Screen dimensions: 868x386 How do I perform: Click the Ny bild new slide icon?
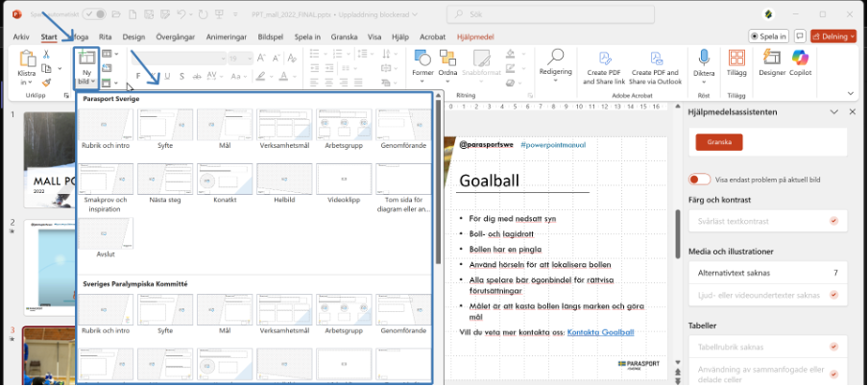pos(87,58)
